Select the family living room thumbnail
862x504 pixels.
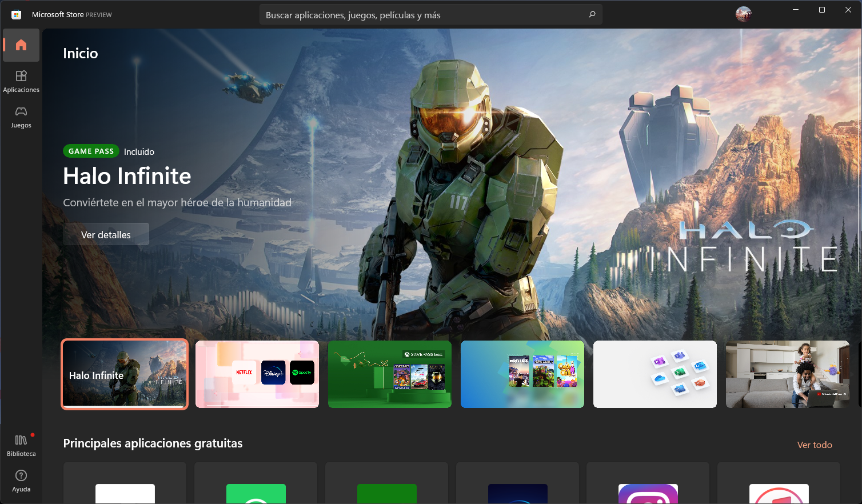coord(788,374)
